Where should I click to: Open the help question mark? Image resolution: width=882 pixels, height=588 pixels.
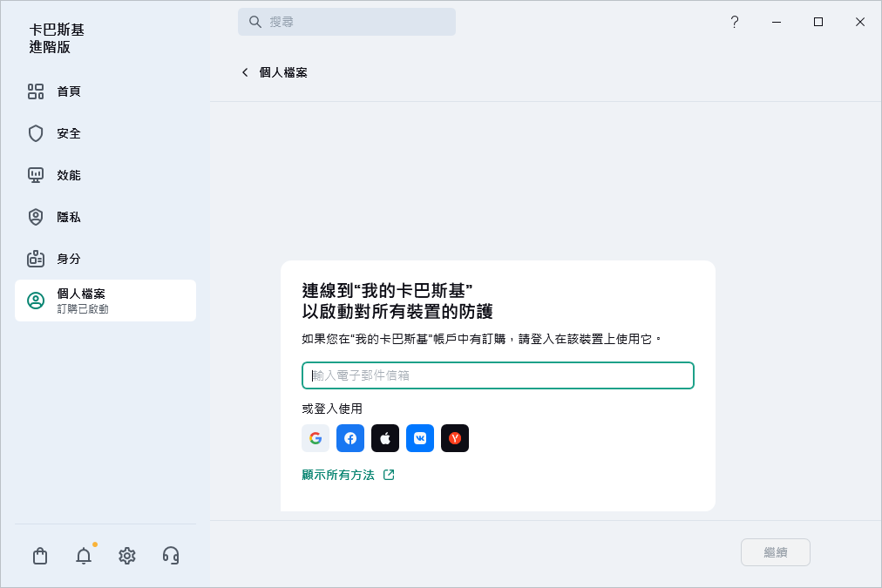734,23
